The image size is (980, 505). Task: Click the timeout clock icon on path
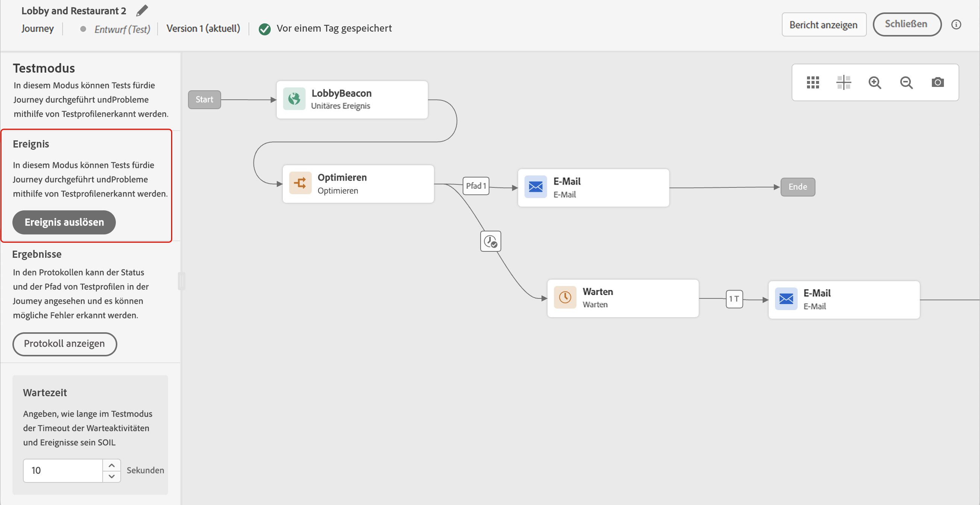click(490, 241)
